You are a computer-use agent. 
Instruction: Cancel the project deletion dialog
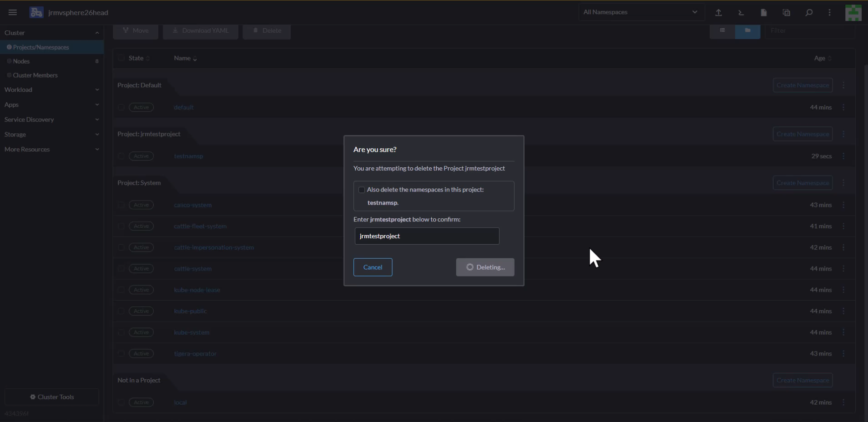point(373,267)
